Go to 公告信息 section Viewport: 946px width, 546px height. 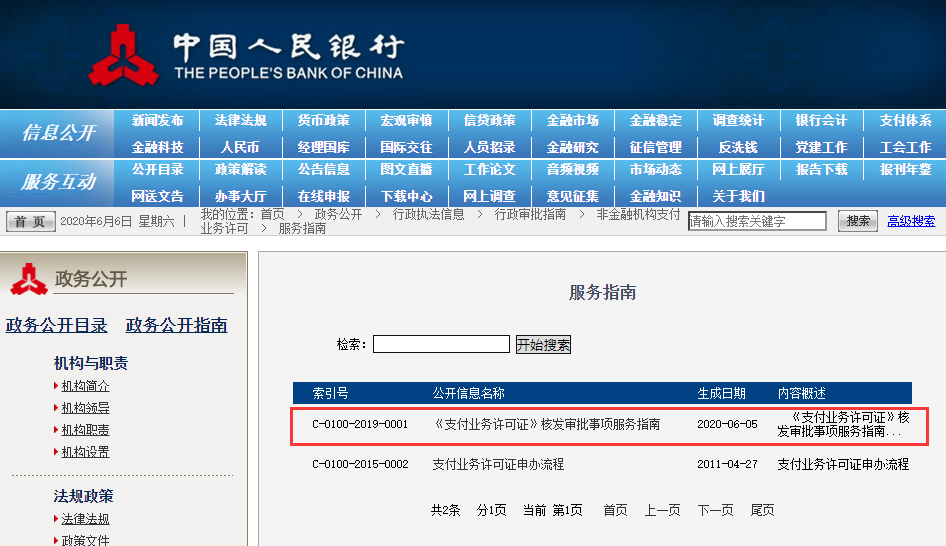click(x=323, y=170)
